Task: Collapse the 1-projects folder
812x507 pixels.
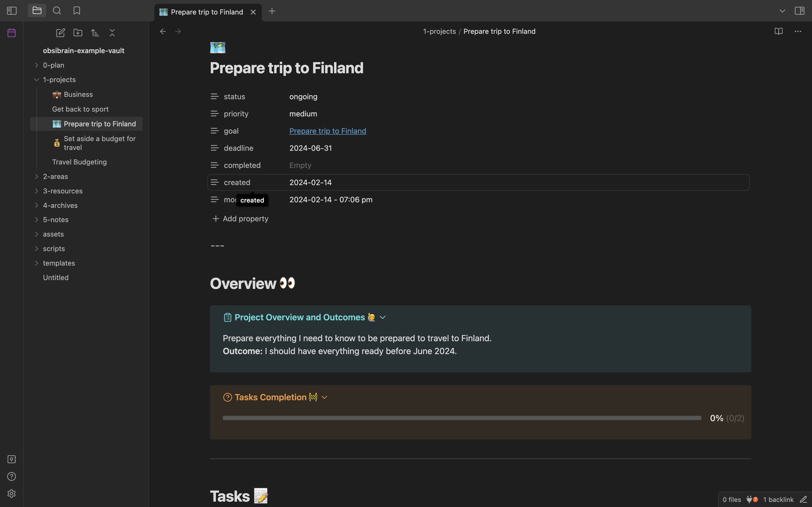Action: point(37,80)
